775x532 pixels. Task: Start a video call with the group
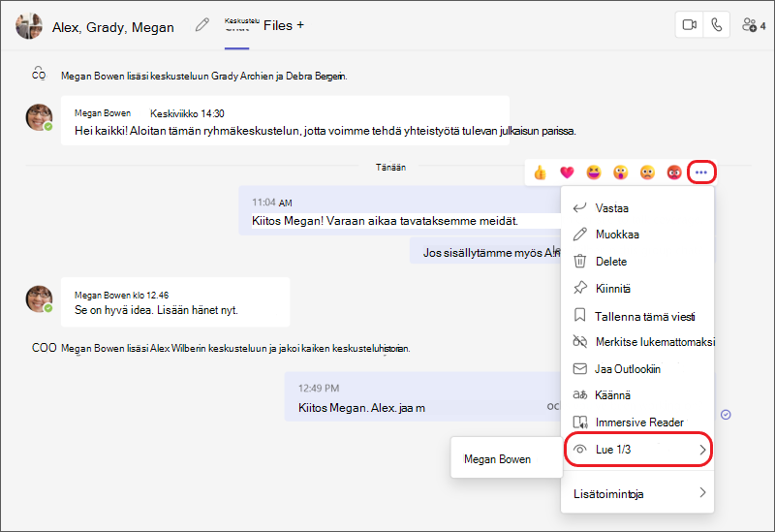689,25
